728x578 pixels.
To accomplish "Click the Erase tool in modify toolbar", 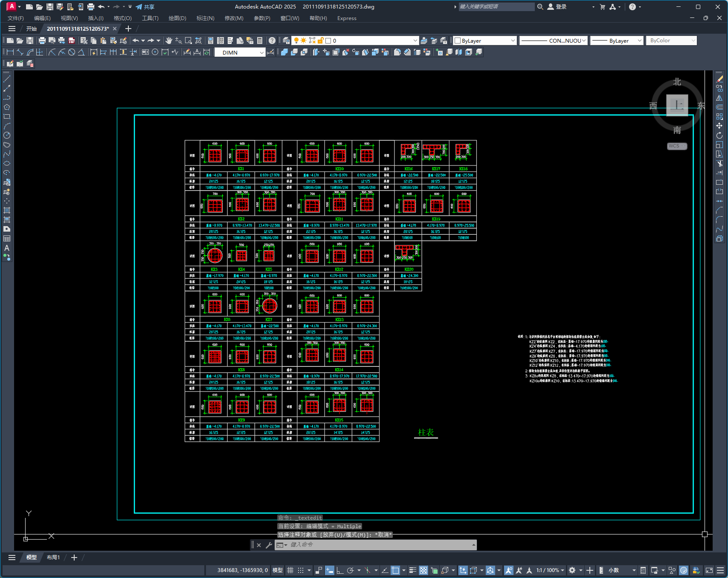I will (720, 79).
